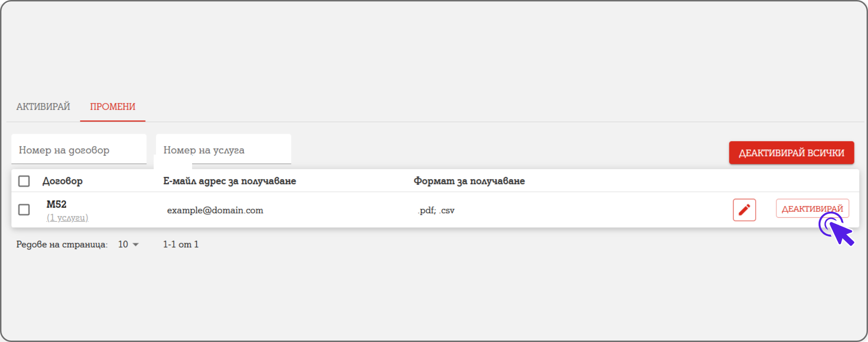Focus the Номер на договор field
868x342 pixels.
(79, 150)
